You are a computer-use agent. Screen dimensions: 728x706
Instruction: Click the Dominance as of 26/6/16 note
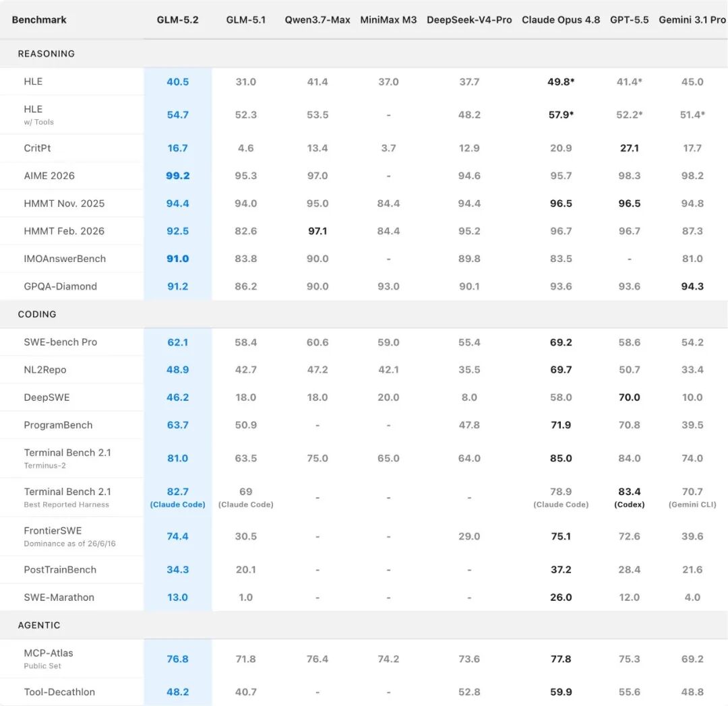[x=69, y=544]
